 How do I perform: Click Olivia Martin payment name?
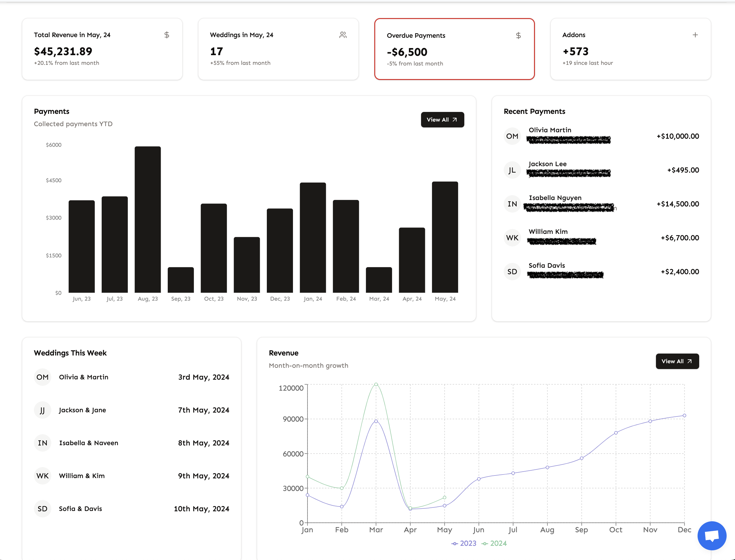click(x=550, y=130)
